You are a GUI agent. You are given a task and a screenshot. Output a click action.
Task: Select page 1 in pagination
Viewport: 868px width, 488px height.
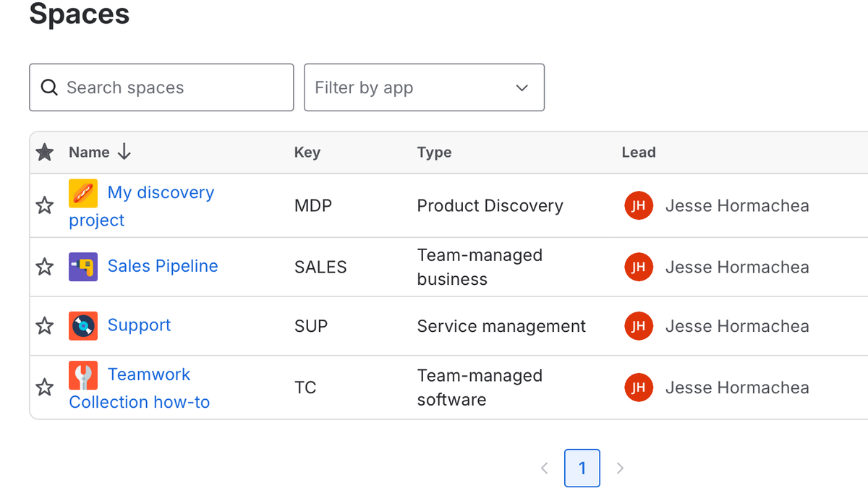pyautogui.click(x=582, y=468)
